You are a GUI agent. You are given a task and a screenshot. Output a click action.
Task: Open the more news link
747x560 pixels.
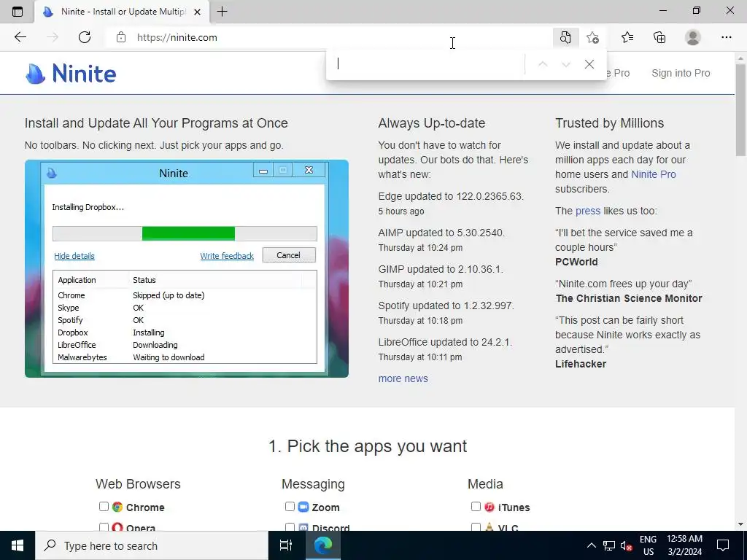coord(403,378)
